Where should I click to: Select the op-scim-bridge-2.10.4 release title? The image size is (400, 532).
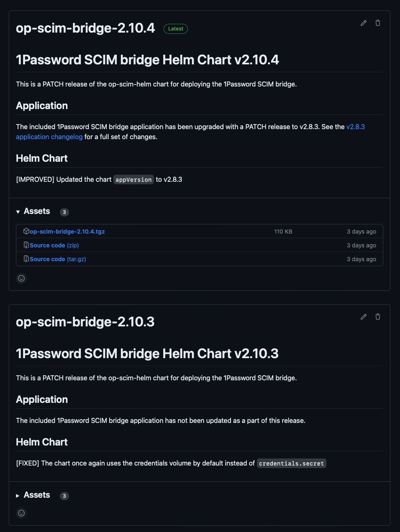tap(85, 28)
